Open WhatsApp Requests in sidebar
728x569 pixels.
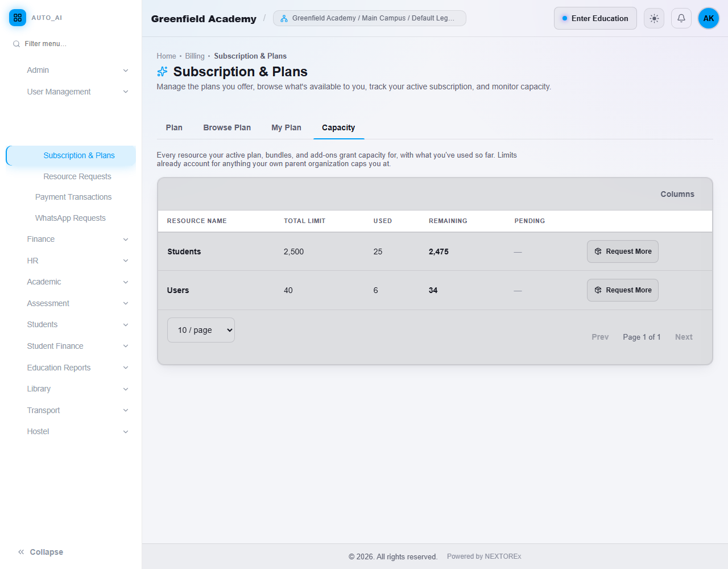tap(71, 218)
